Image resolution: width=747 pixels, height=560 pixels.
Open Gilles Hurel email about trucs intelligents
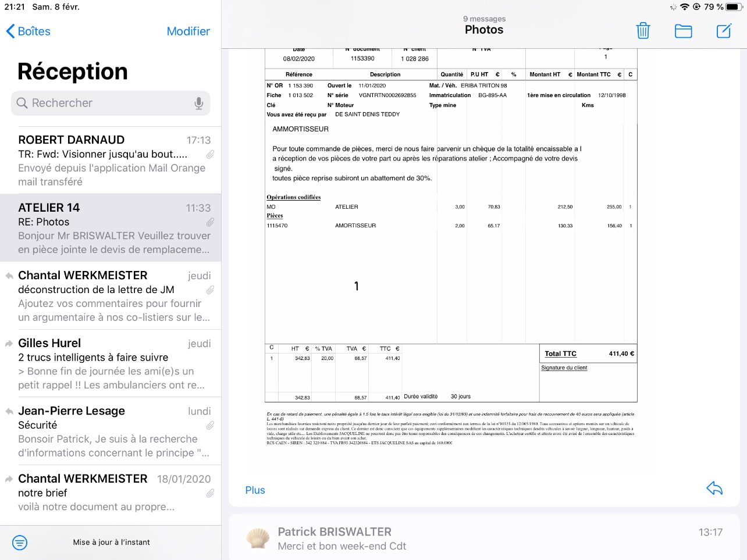[x=111, y=363]
